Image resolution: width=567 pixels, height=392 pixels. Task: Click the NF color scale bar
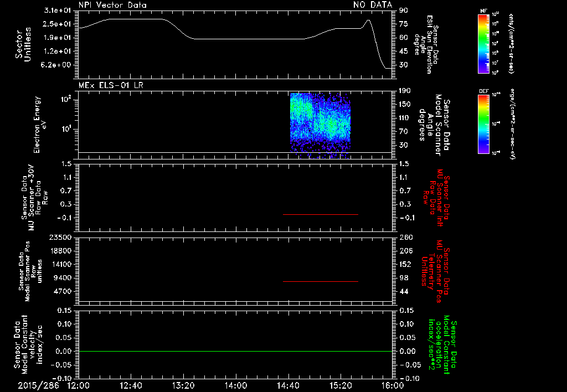tap(483, 44)
